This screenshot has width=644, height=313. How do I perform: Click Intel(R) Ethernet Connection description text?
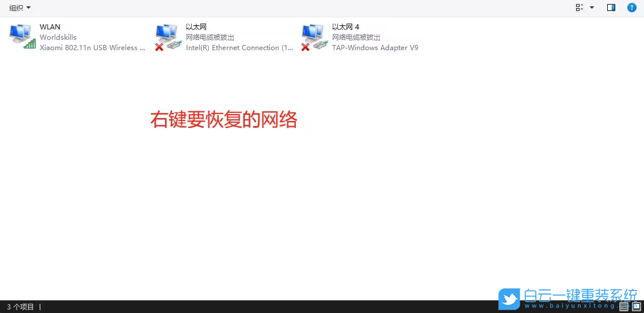pyautogui.click(x=239, y=48)
